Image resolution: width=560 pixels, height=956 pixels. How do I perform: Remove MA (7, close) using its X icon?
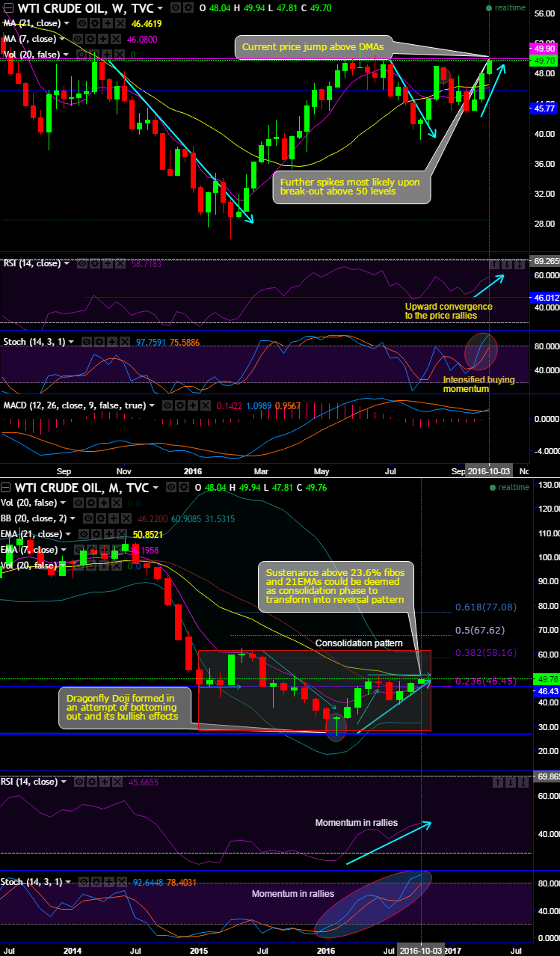pos(114,39)
